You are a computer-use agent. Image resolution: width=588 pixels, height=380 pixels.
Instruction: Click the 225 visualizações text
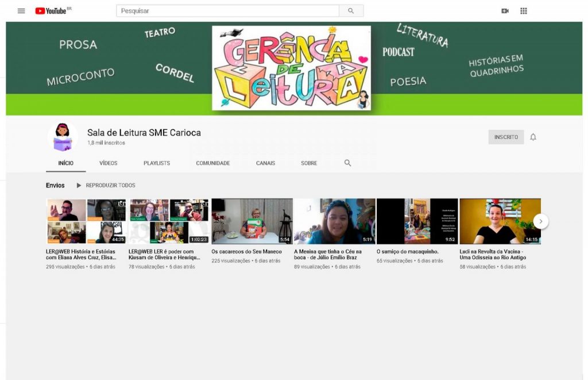[x=231, y=260]
